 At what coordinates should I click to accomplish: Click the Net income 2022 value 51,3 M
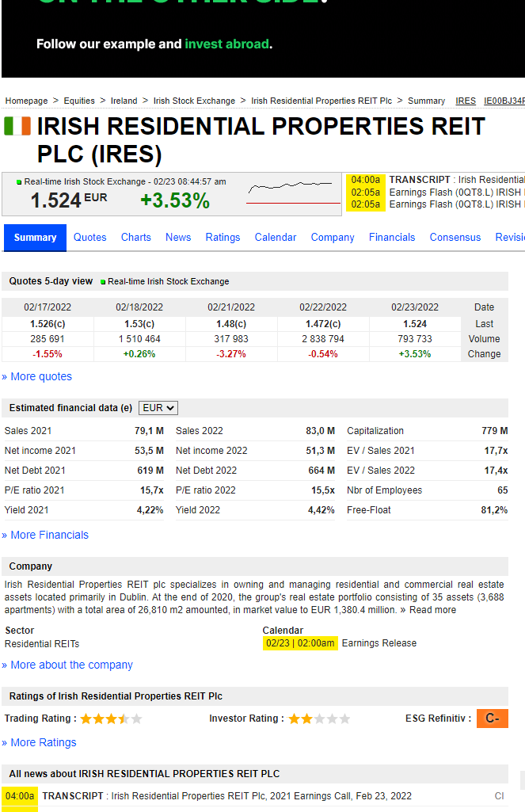pos(320,451)
